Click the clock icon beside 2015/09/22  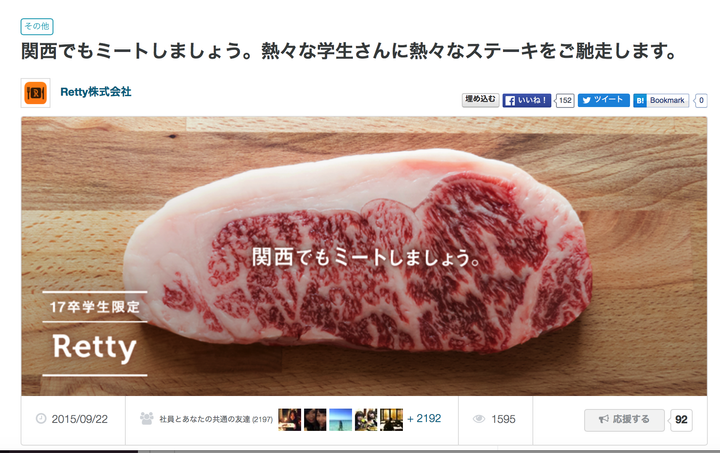tap(41, 419)
